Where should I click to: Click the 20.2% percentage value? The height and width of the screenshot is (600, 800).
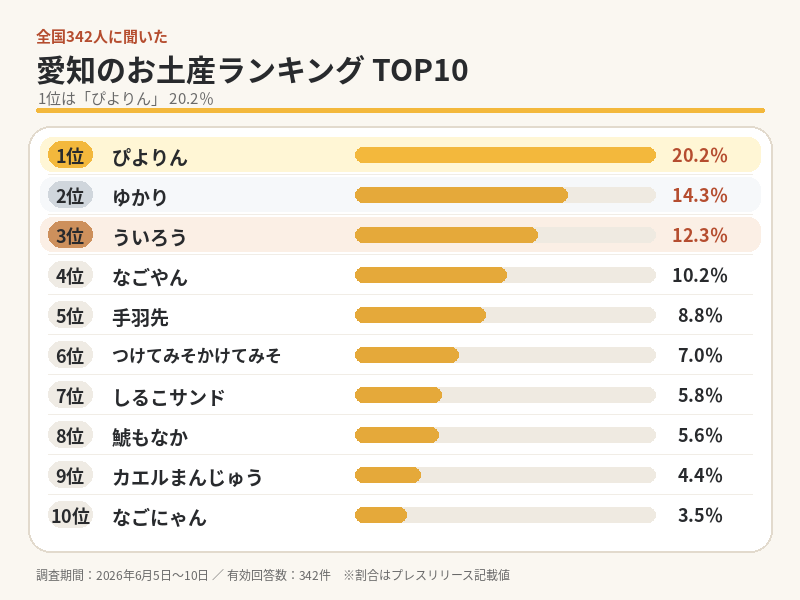[x=700, y=155]
